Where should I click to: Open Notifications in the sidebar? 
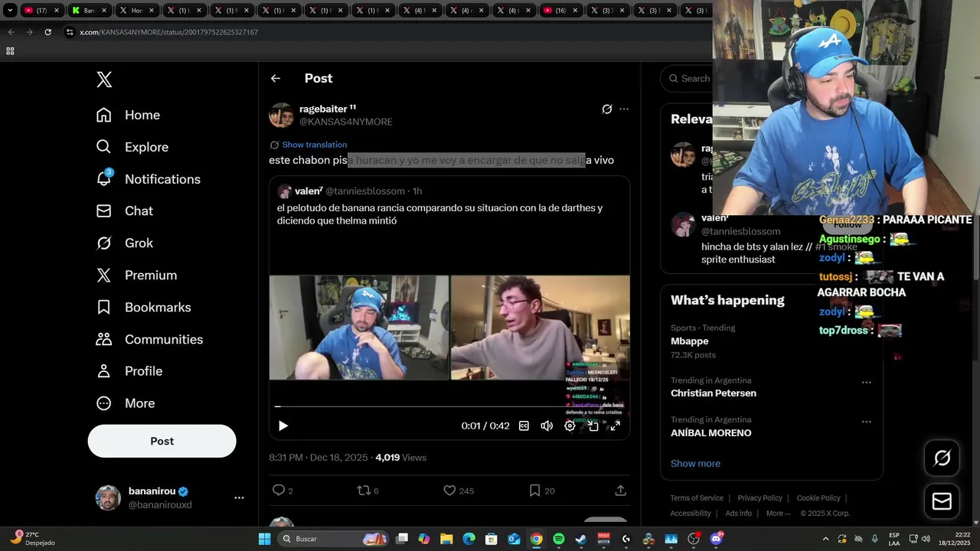[x=148, y=179]
